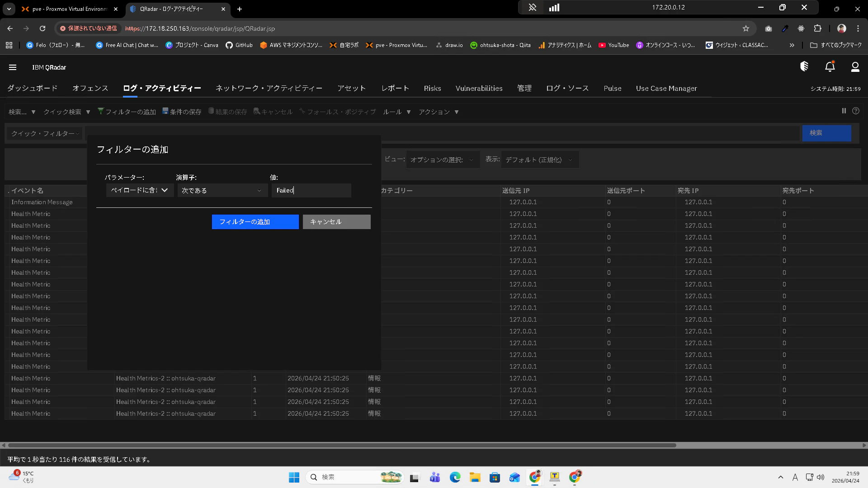Image resolution: width=868 pixels, height=488 pixels.
Task: Click the horizontal scrollbar below the table
Action: pos(342,445)
